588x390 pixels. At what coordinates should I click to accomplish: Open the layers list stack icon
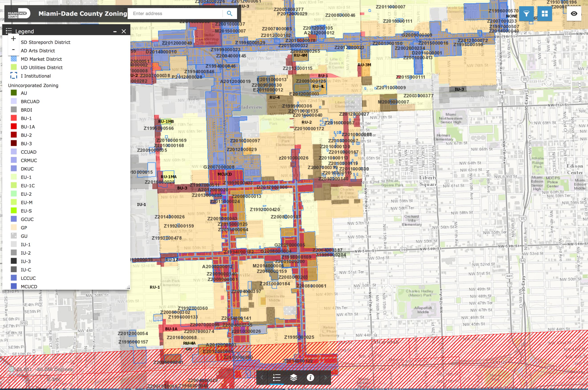[294, 378]
